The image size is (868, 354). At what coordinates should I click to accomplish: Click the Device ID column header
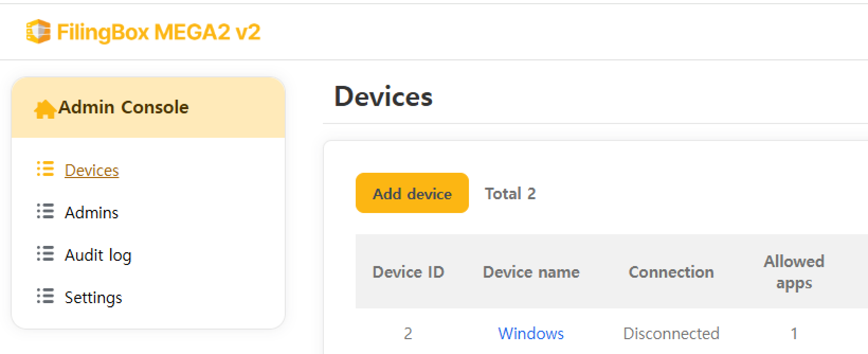click(x=408, y=272)
